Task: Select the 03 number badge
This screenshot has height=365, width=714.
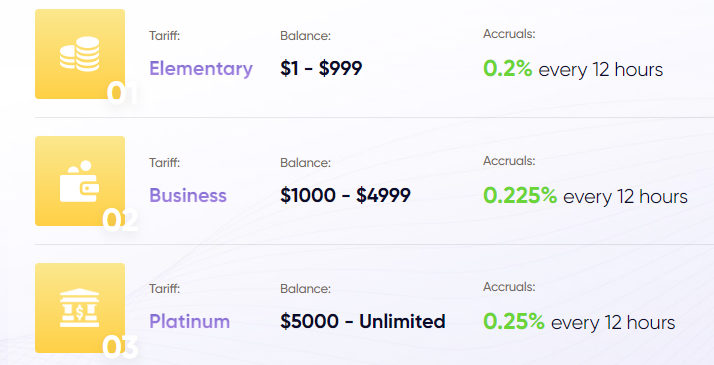Action: pos(120,347)
